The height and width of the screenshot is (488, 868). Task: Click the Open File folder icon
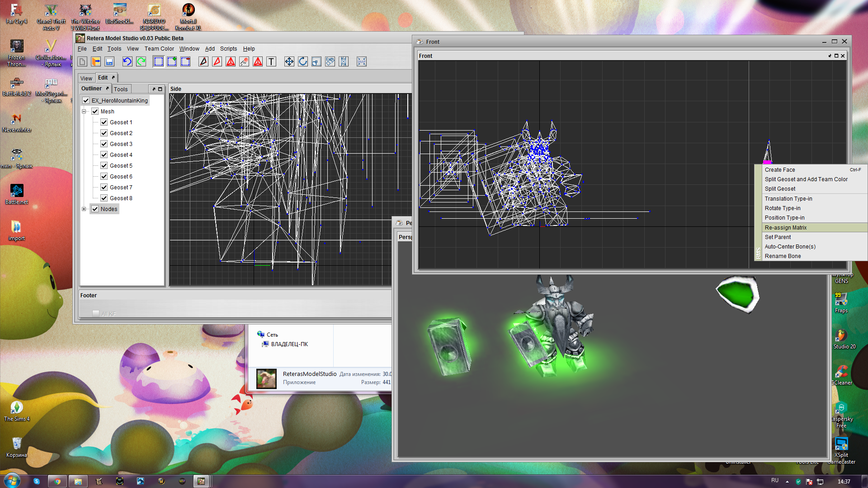[96, 62]
